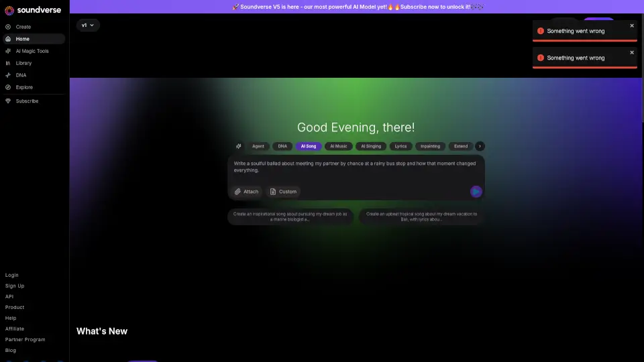This screenshot has width=644, height=362.
Task: Select the DNA mode chip
Action: [x=282, y=146]
